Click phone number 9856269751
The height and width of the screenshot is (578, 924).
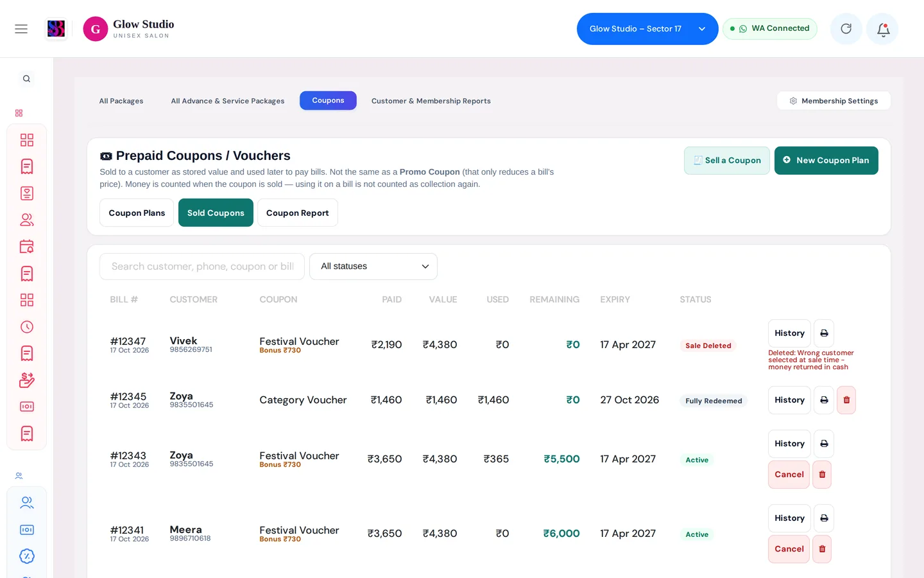pyautogui.click(x=191, y=350)
